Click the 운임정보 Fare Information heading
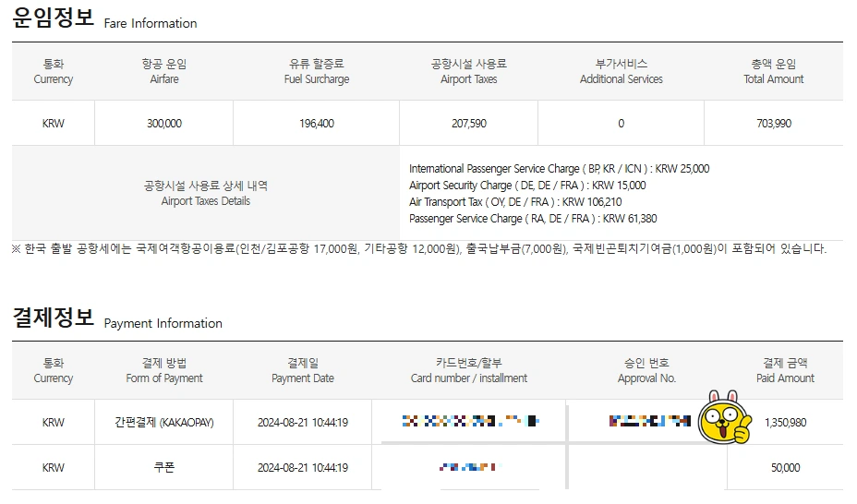The image size is (857, 504). pyautogui.click(x=104, y=18)
